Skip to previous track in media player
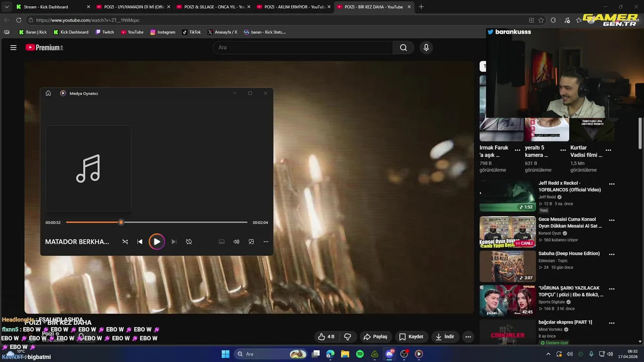This screenshot has height=362, width=644. coord(140,242)
